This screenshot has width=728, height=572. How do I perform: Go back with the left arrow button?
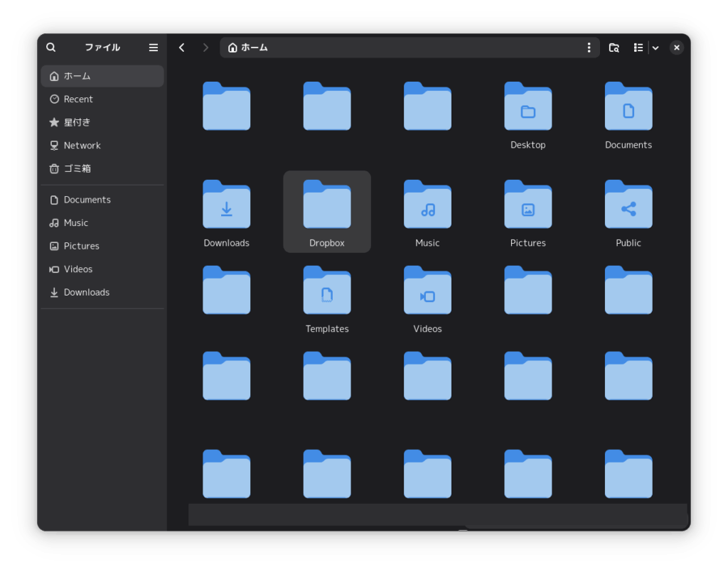[x=182, y=48]
